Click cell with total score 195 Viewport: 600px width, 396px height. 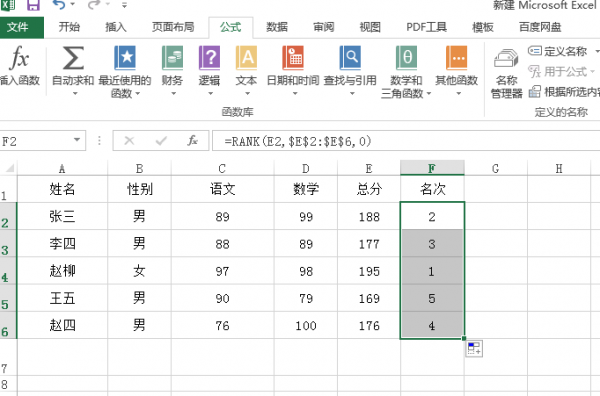369,271
